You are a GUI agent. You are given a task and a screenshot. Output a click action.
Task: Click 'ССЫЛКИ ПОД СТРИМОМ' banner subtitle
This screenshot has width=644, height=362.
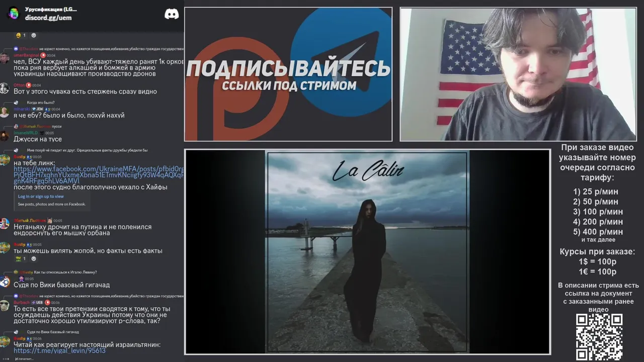tap(289, 85)
